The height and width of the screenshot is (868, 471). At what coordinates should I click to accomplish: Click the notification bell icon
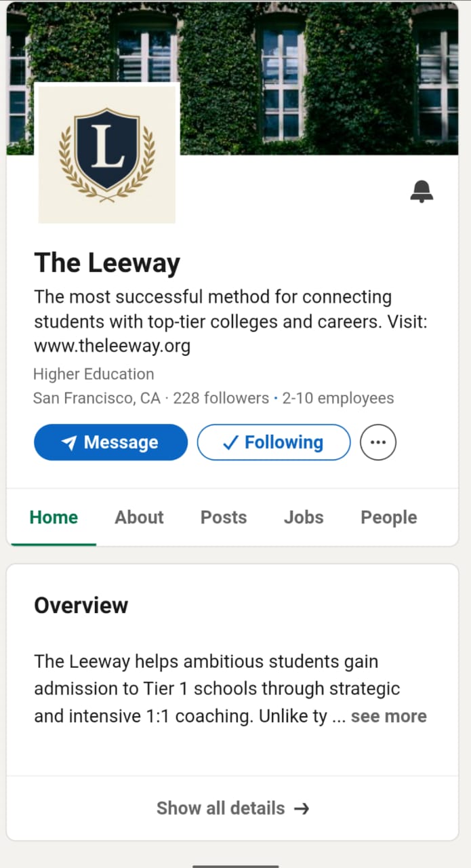pos(422,192)
